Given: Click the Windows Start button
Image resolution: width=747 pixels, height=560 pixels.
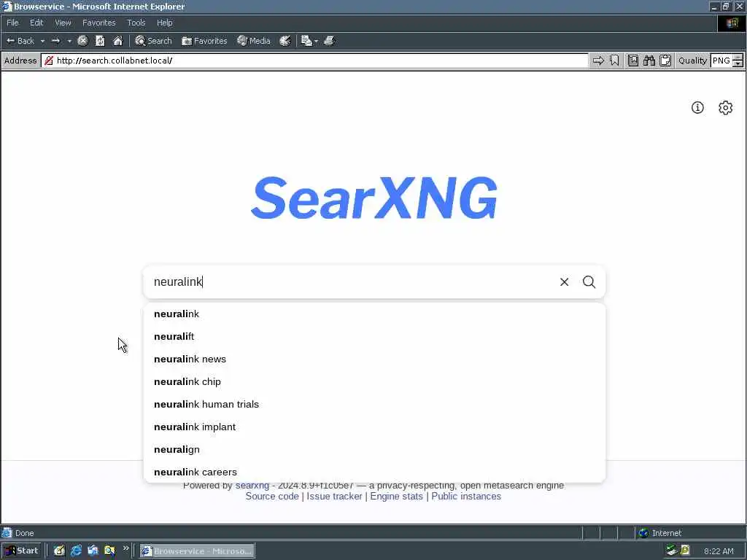Looking at the screenshot, I should point(21,551).
